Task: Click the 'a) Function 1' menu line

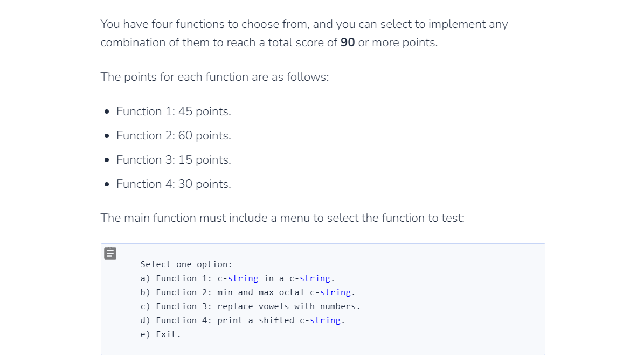Action: (238, 278)
